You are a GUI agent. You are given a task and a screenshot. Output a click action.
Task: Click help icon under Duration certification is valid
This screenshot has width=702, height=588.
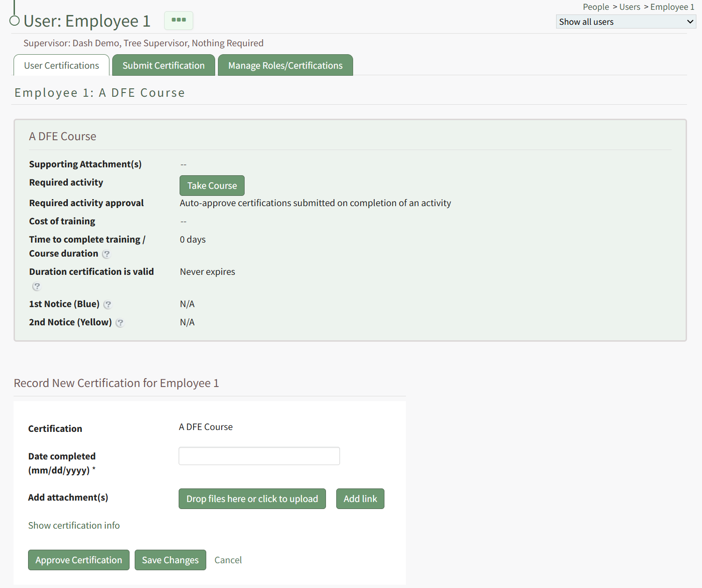36,287
